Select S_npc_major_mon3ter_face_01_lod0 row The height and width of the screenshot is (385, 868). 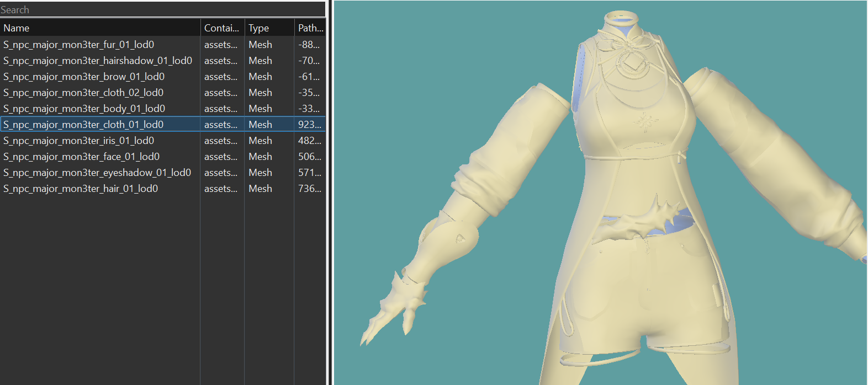163,157
